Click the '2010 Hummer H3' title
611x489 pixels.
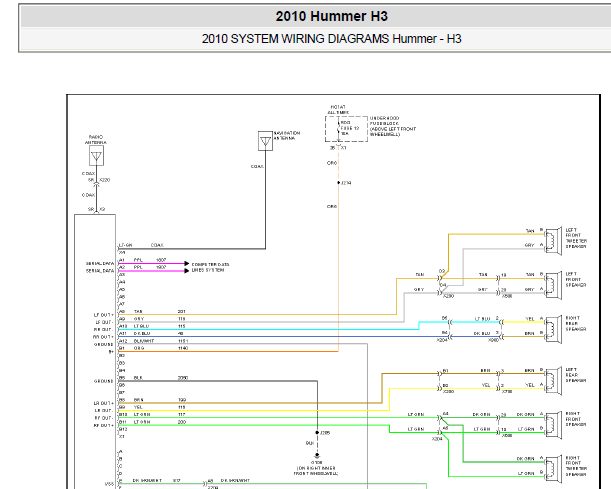click(x=332, y=16)
